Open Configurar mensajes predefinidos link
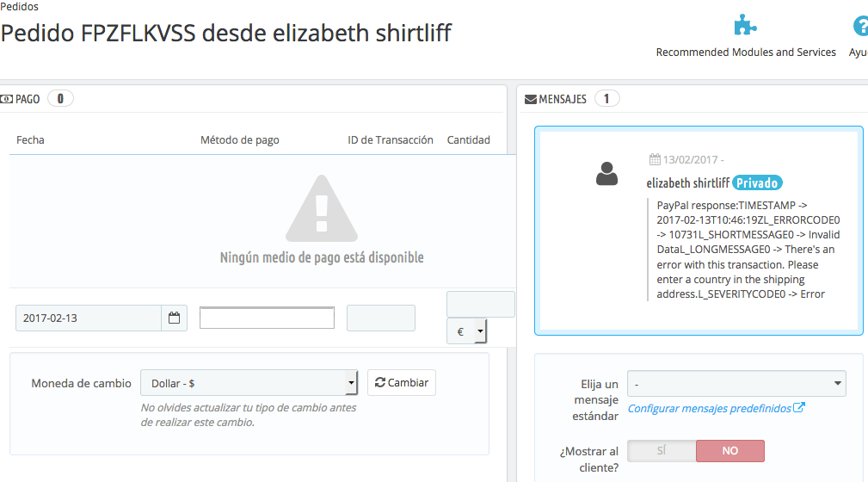868x482 pixels. (709, 408)
